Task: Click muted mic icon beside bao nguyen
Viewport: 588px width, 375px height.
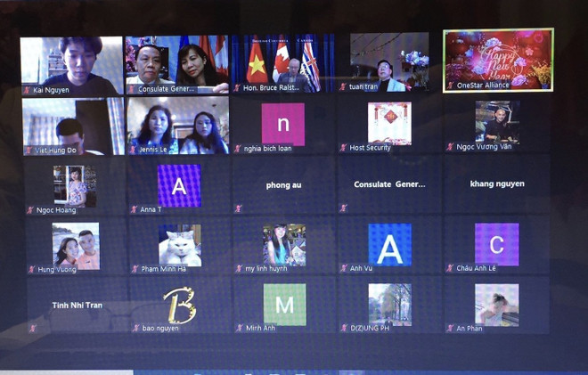Action: pyautogui.click(x=135, y=328)
